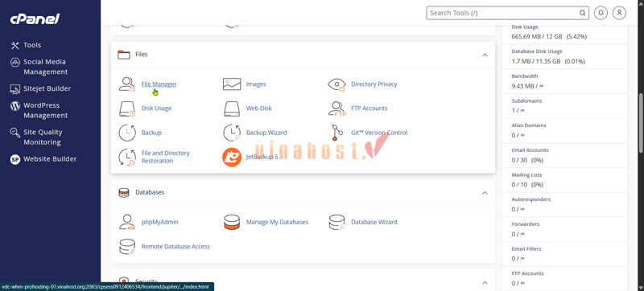This screenshot has height=291, width=644.
Task: Open Remote Database Access icon
Action: point(127,247)
